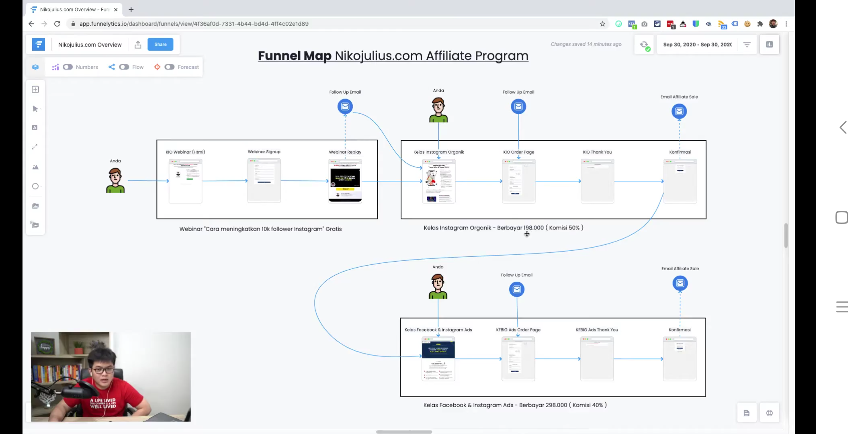Open the layers panel icon
868x434 pixels.
pos(35,67)
